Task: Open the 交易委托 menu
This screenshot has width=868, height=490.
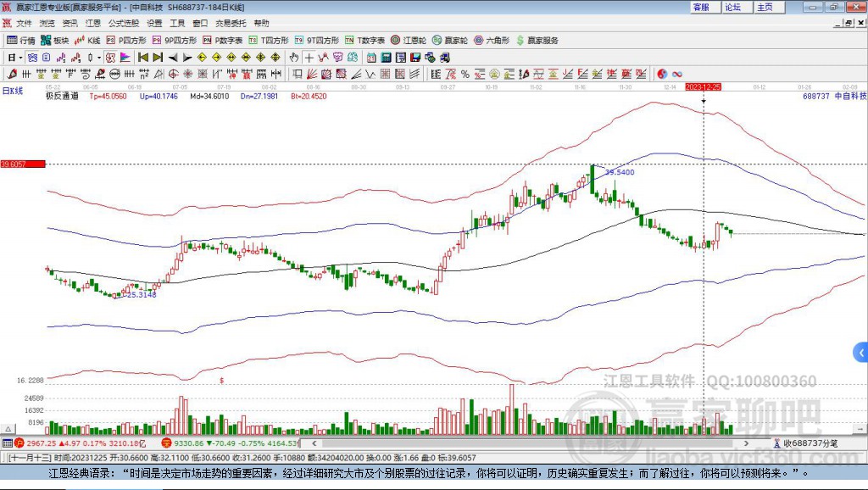Action: click(x=231, y=23)
